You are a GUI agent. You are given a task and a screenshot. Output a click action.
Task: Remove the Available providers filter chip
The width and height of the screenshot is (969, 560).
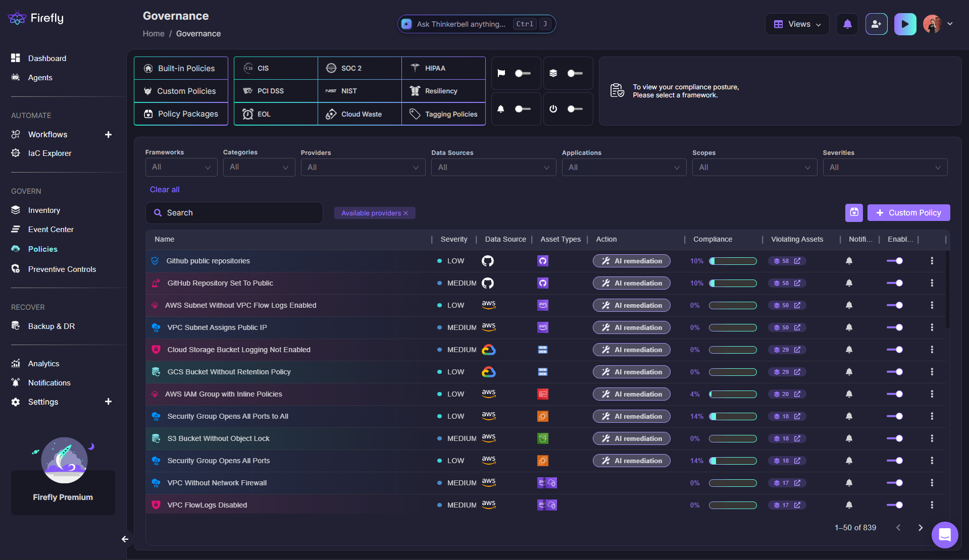point(405,213)
